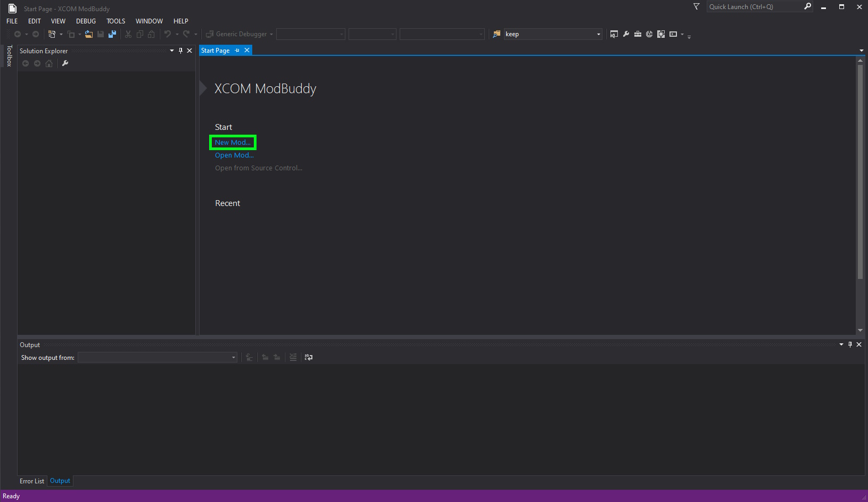
Task: Expand the collapsed Toolbox side tab
Action: [x=9, y=56]
